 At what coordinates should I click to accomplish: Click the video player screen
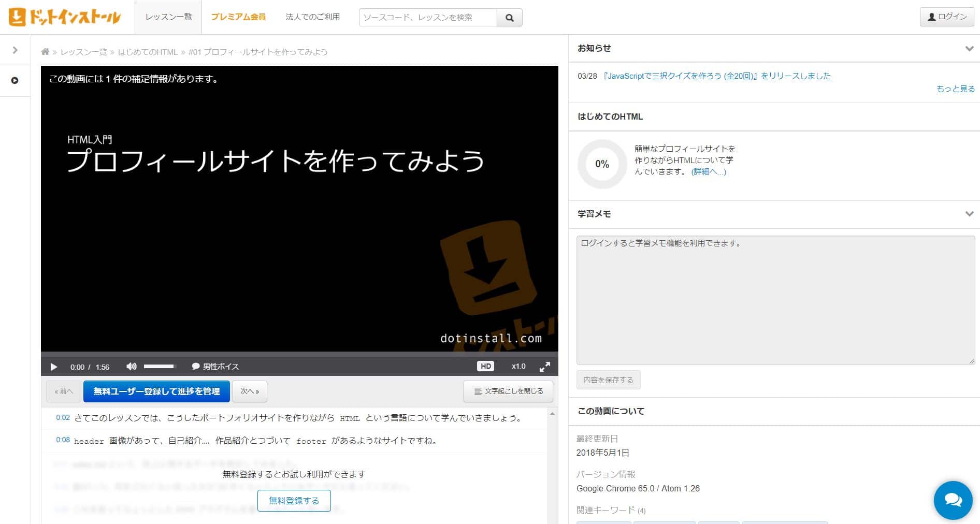(x=299, y=209)
